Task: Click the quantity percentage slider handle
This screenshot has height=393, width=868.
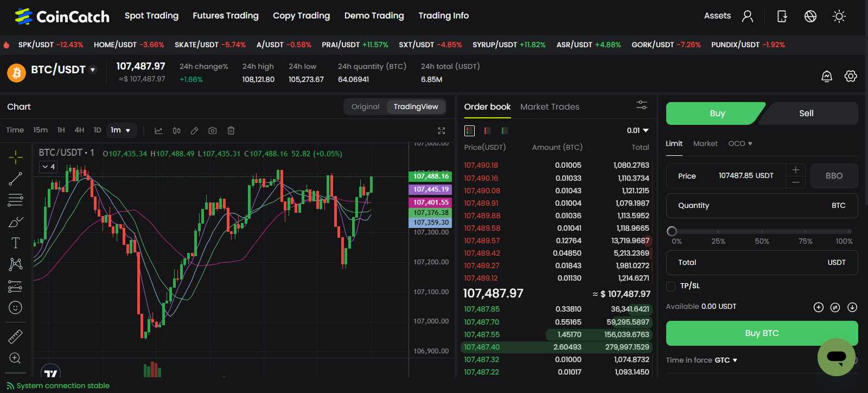Action: (672, 231)
